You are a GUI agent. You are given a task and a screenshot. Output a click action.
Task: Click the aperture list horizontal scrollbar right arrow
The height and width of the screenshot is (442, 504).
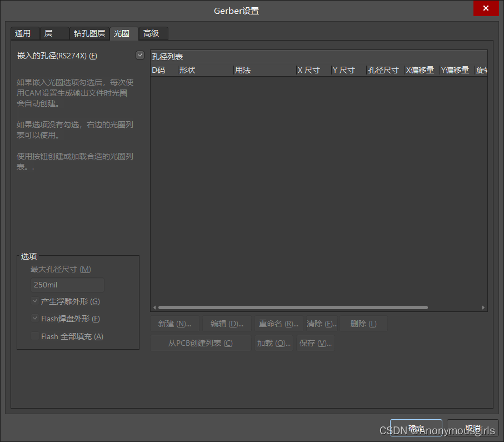[x=482, y=307]
